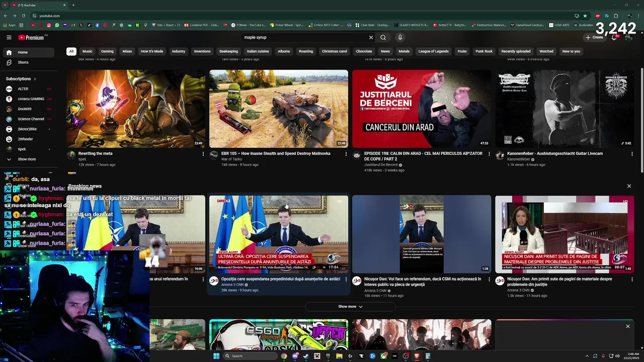This screenshot has width=644, height=362.
Task: Open the Windows Start menu
Action: tap(216, 356)
